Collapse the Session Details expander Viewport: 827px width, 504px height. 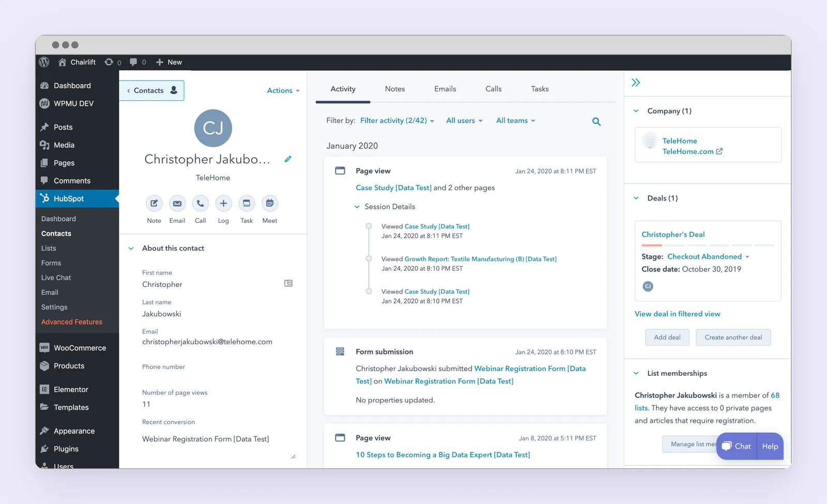point(357,207)
